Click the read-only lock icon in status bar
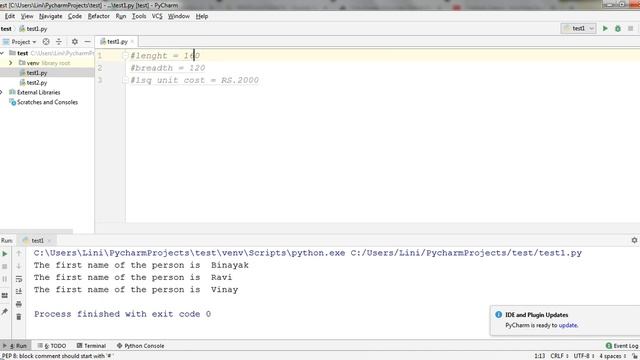640x360 pixels. (x=635, y=356)
